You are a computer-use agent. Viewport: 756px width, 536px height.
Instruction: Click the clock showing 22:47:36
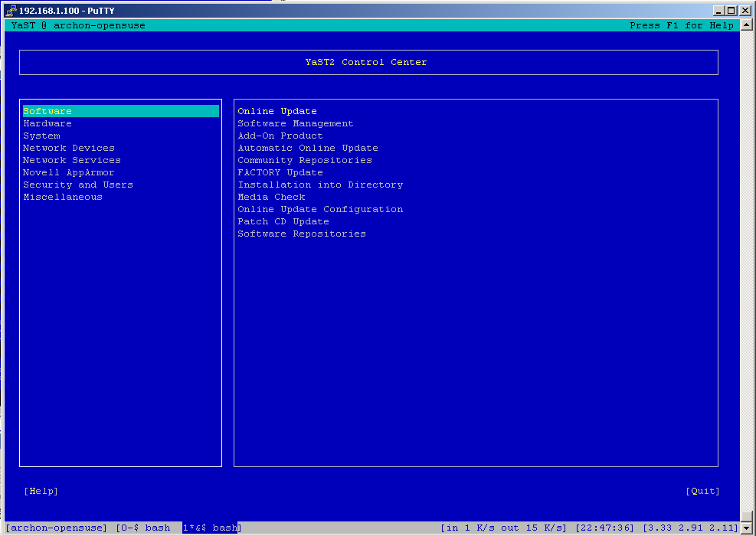604,528
